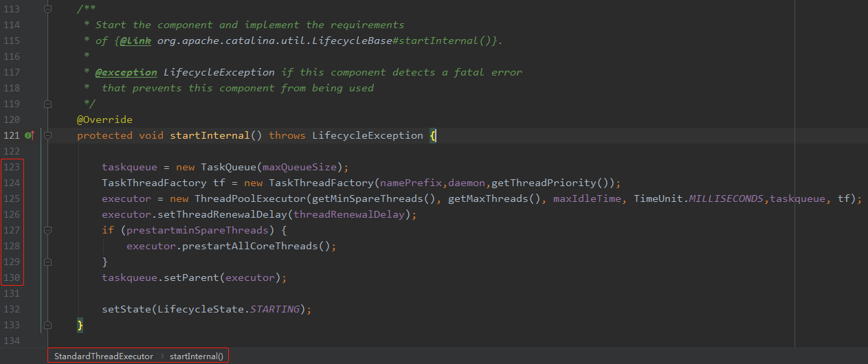Click LifecycleState.STARTING in the setState call
868x364 pixels.
click(x=228, y=309)
